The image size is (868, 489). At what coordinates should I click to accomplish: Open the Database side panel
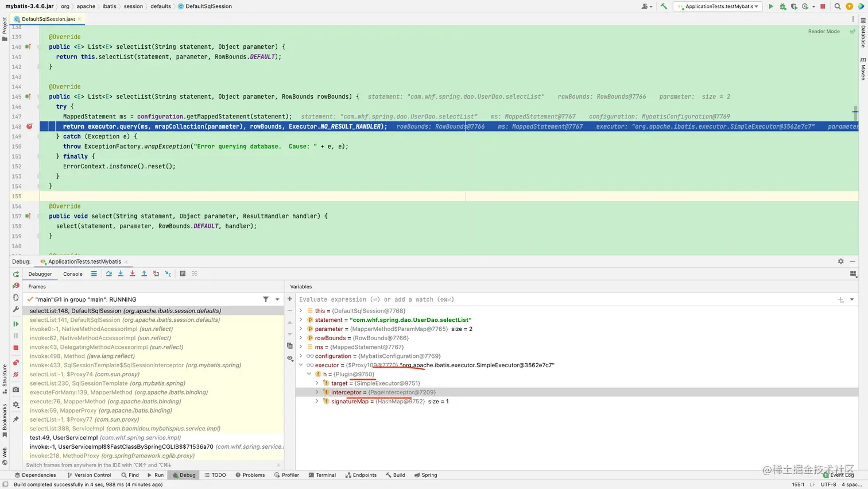[863, 33]
